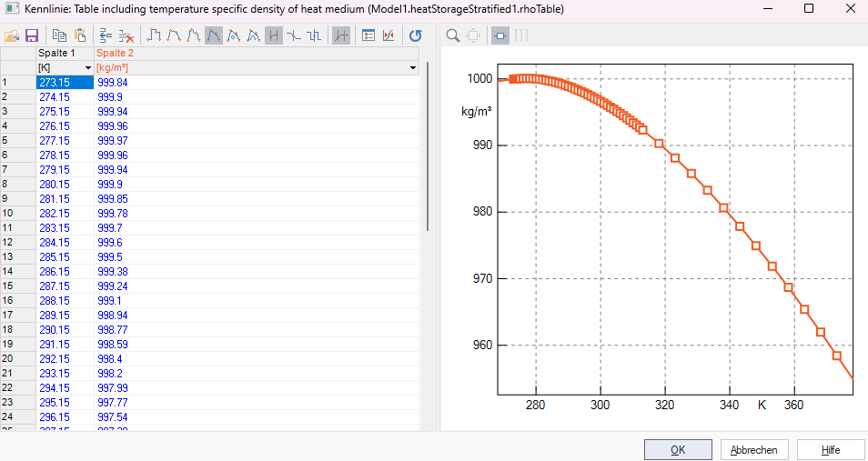Select the cell containing 999.84
Screen dimensions: 868x461
click(x=257, y=83)
